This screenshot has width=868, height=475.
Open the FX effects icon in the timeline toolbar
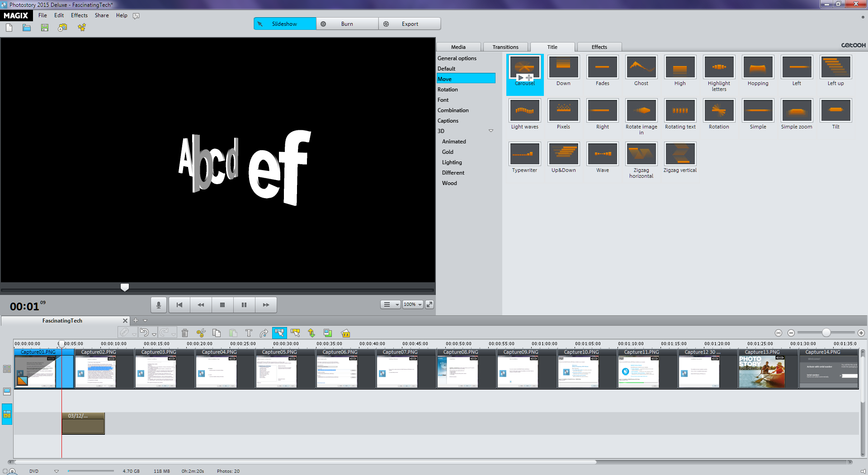coord(346,333)
